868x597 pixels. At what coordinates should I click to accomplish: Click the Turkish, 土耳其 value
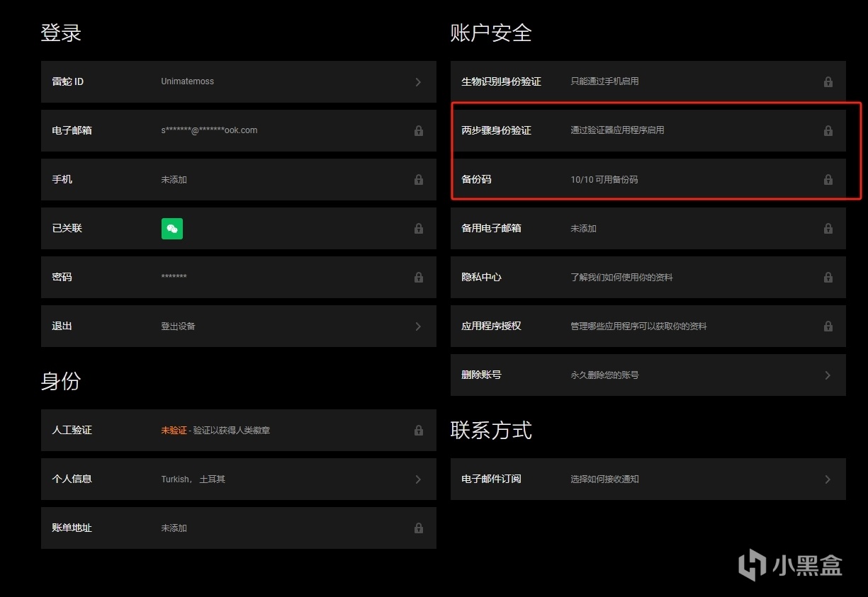pos(193,479)
